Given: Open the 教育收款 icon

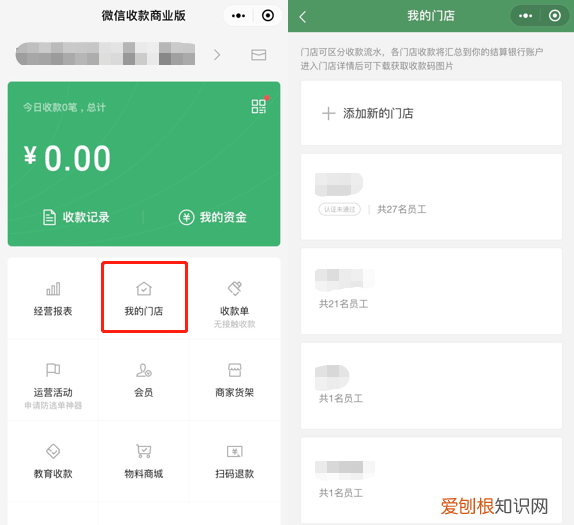Looking at the screenshot, I should pyautogui.click(x=53, y=451).
